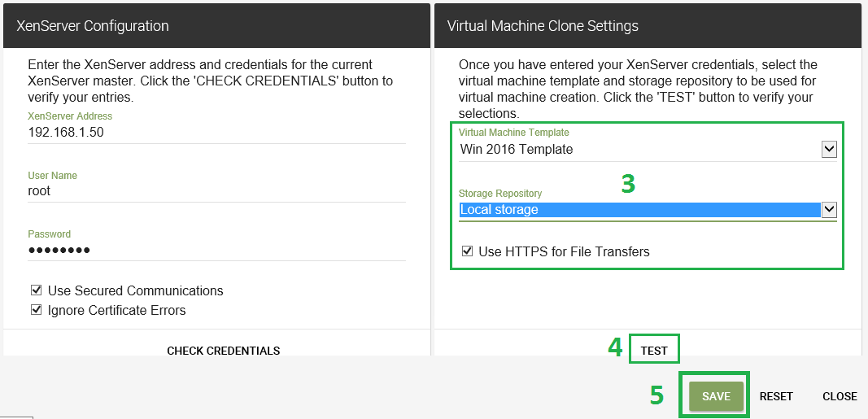The height and width of the screenshot is (419, 868).
Task: Click the Ignore Certificate Errors label text
Action: (x=117, y=310)
